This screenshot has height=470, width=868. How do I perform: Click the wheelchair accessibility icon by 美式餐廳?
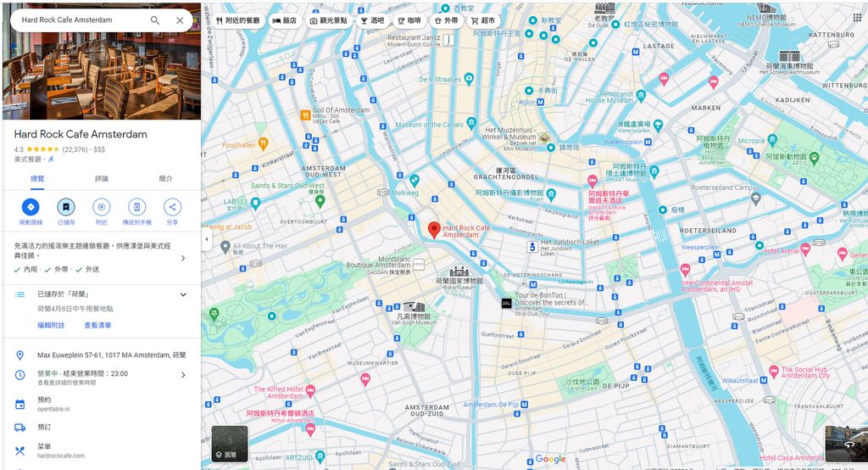pos(51,159)
